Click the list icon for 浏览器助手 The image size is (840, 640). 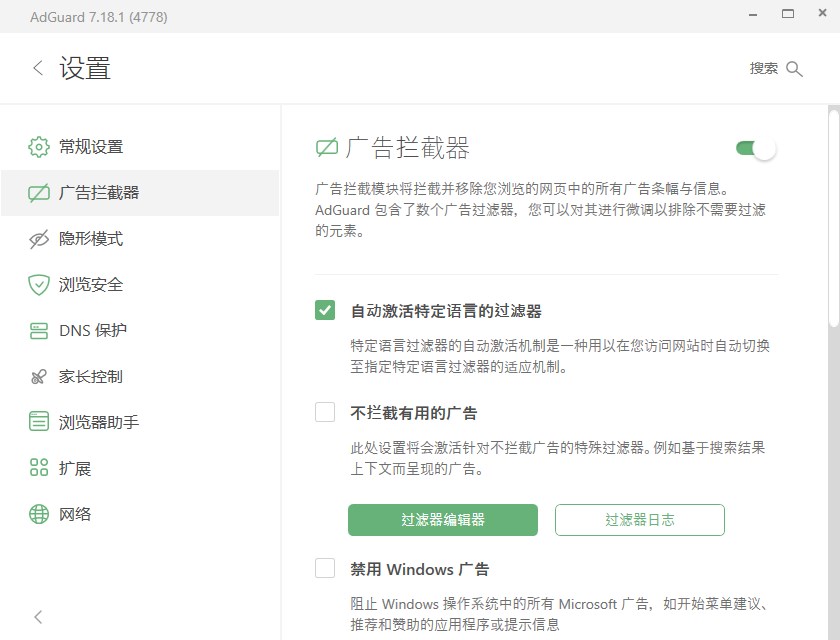tap(39, 421)
